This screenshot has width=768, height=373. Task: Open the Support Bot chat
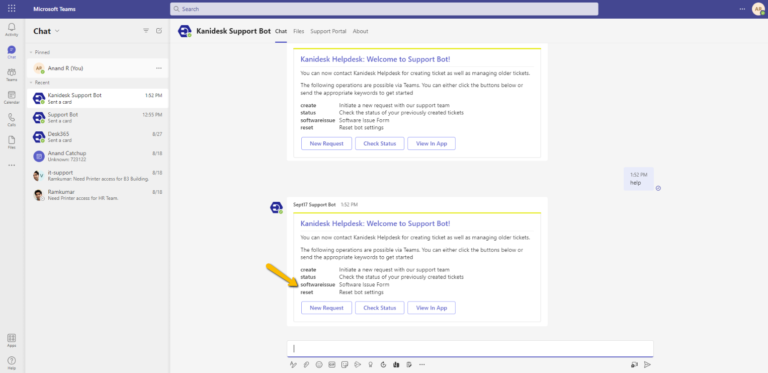97,117
